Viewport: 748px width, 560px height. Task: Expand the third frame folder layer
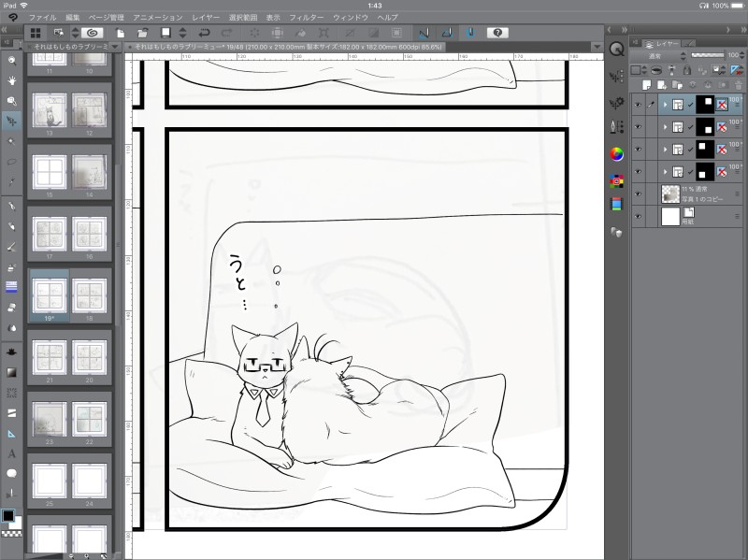tap(666, 150)
